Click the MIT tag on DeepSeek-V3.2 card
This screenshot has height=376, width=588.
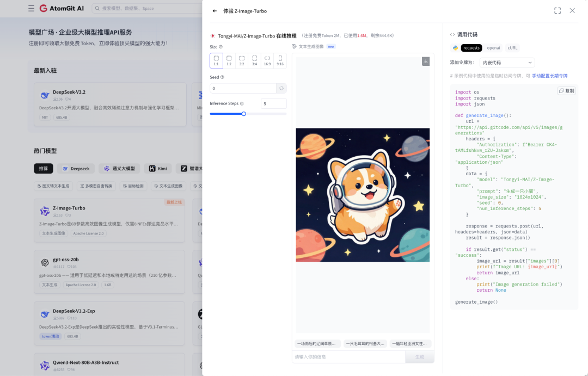45,118
